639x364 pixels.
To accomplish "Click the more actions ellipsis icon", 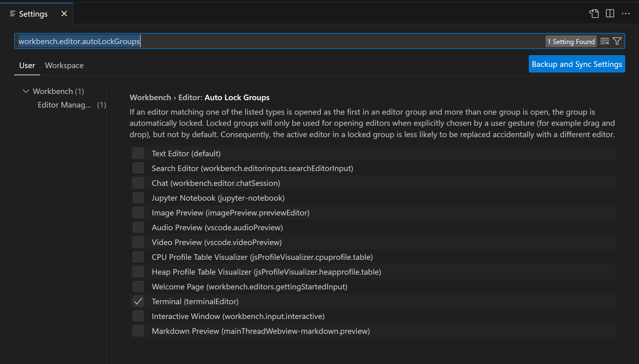I will (x=626, y=14).
